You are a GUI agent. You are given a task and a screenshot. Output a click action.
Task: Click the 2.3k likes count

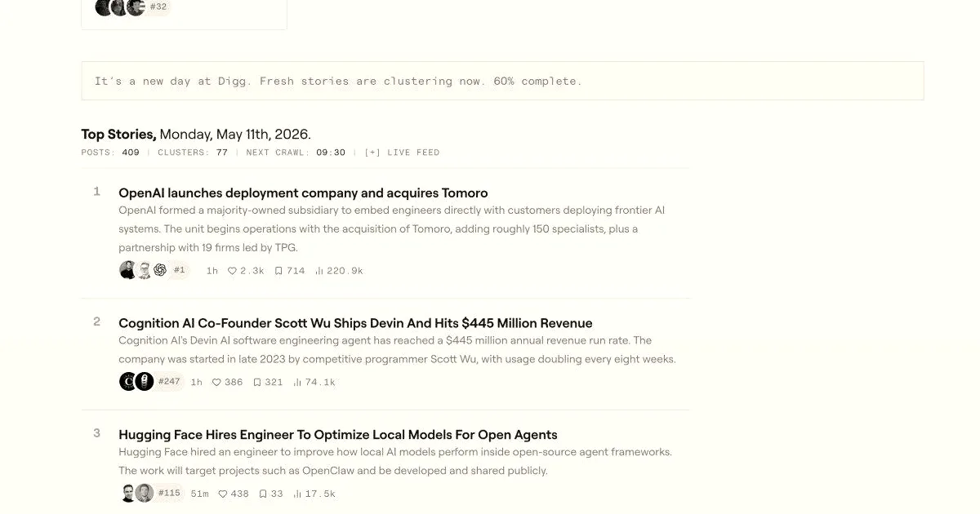[x=252, y=271]
